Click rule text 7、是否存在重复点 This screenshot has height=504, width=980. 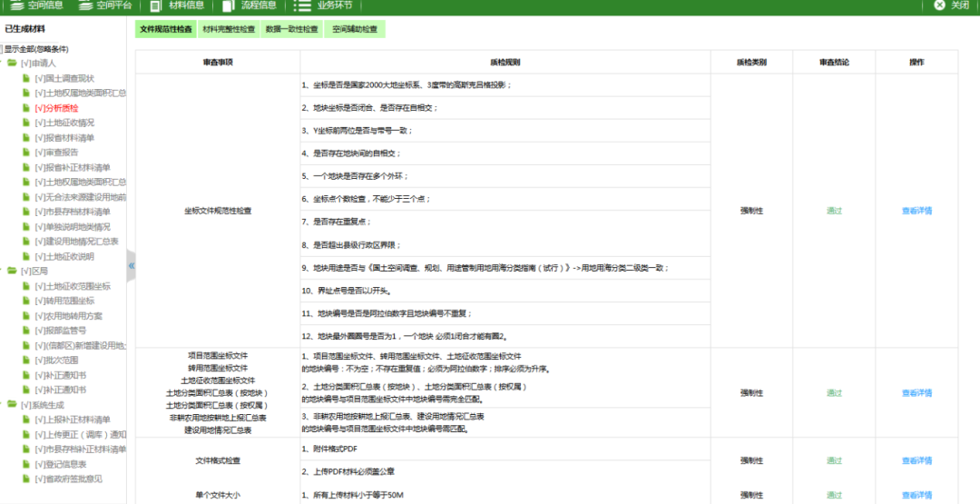tap(337, 222)
